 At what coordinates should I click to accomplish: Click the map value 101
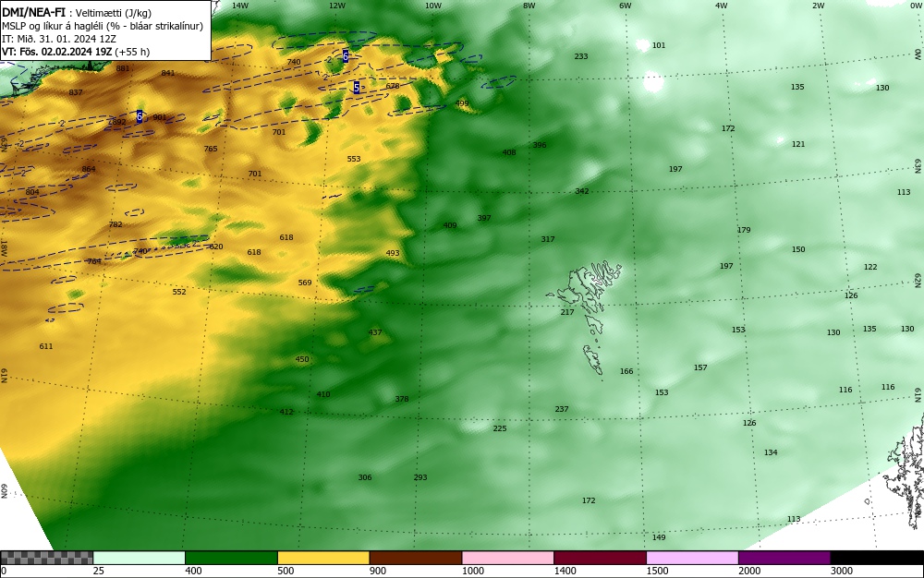point(659,45)
